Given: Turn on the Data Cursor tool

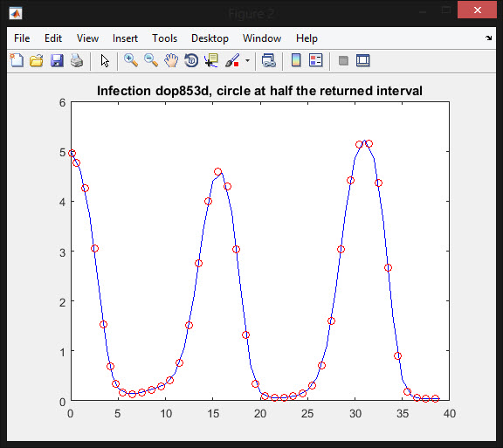Looking at the screenshot, I should [211, 60].
